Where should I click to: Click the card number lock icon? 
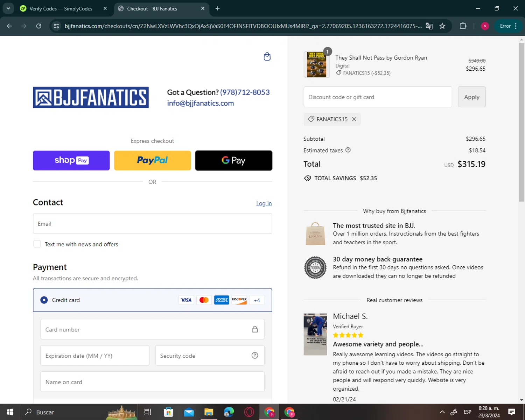click(255, 329)
